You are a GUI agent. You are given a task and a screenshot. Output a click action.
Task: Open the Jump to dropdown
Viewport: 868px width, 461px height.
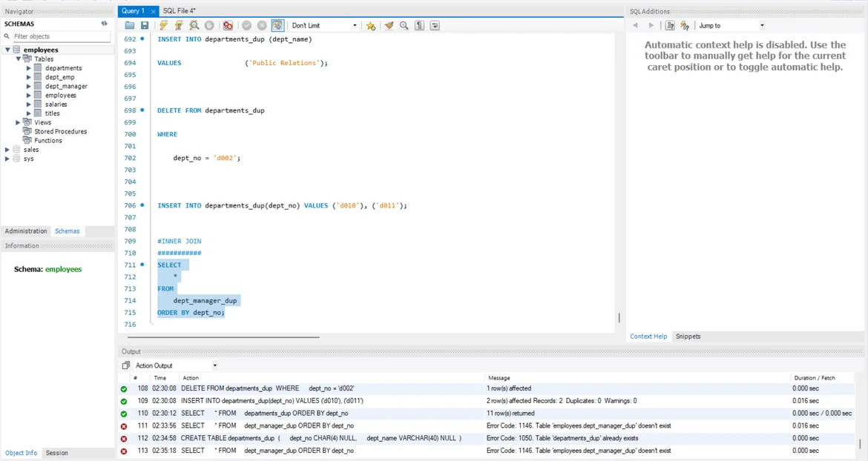click(731, 25)
